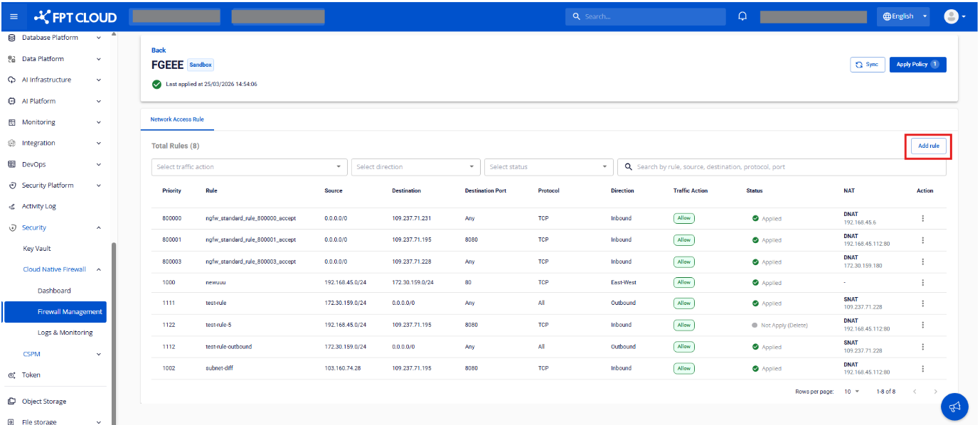The width and height of the screenshot is (980, 425).
Task: Click the Monitoring sidebar icon
Action: click(x=11, y=122)
